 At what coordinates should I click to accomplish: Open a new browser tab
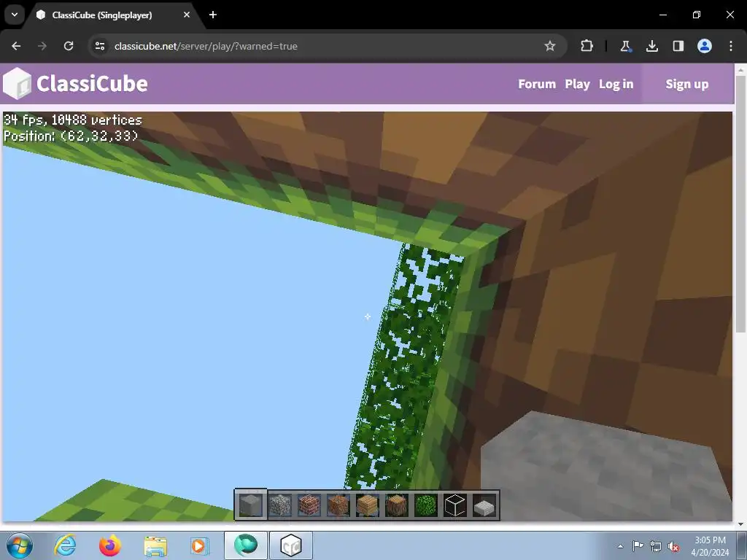(x=213, y=15)
